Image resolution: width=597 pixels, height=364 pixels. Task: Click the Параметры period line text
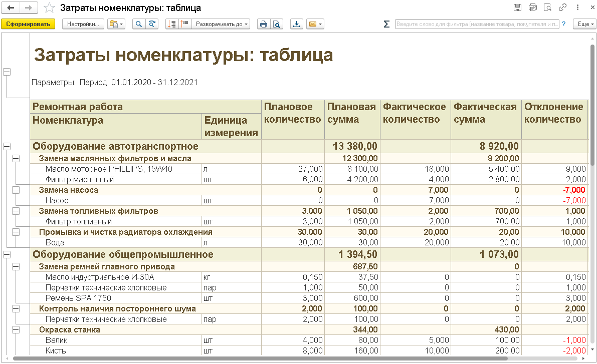[115, 83]
